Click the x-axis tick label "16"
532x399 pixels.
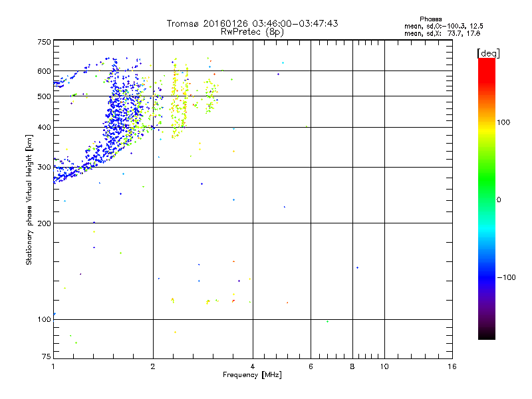coord(452,366)
